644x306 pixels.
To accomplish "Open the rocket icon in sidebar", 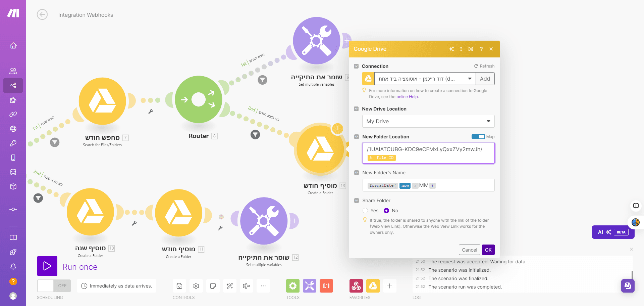I will click(13, 252).
